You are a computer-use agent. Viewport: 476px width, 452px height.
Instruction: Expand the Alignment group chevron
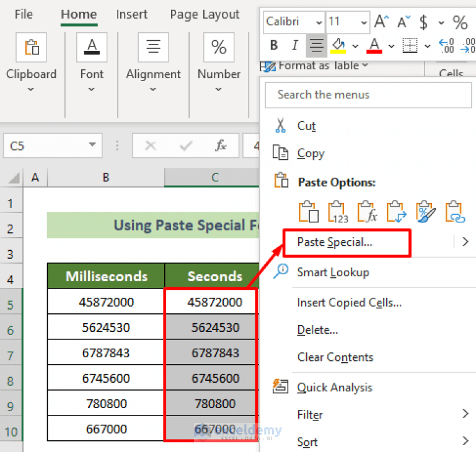(153, 89)
